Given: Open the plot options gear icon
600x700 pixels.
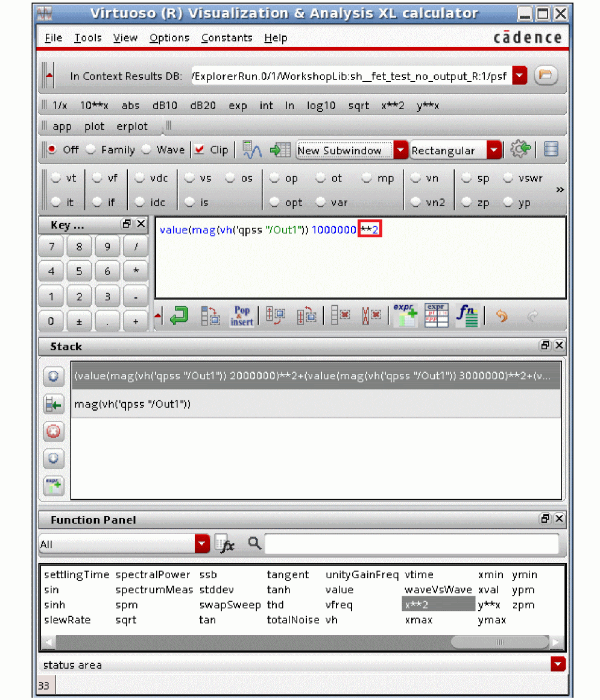Looking at the screenshot, I should 520,149.
